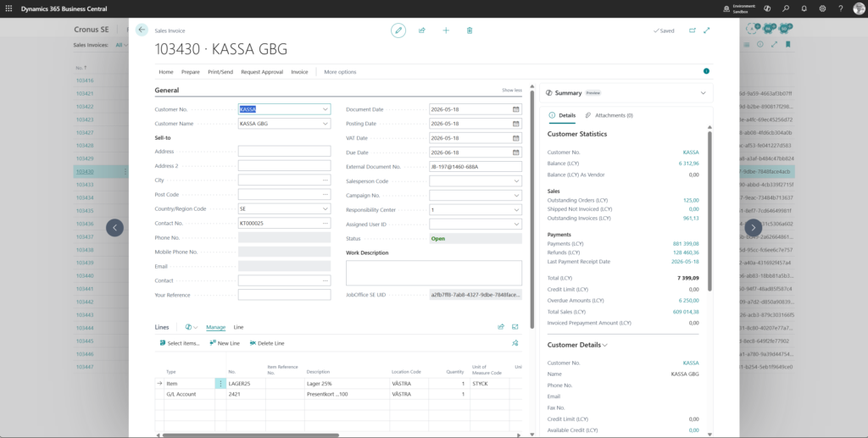This screenshot has height=438, width=868.
Task: Expand Customer Details chevron
Action: point(605,345)
